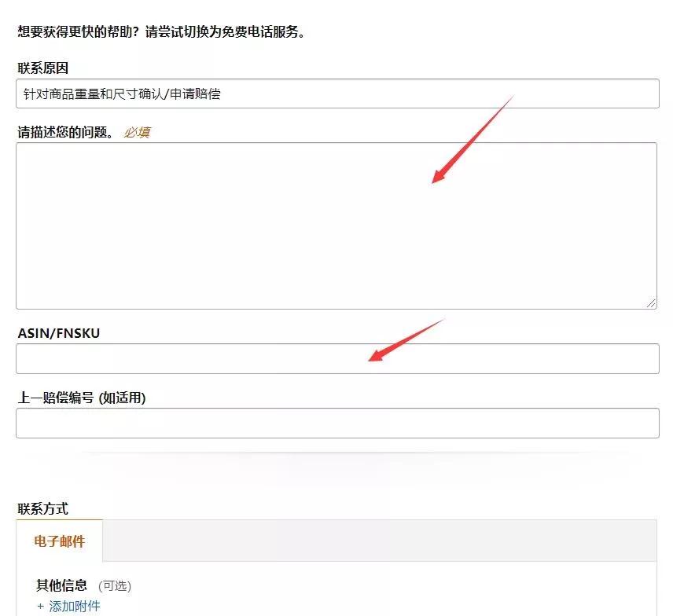The width and height of the screenshot is (673, 616).
Task: Click the + 添加附件 link
Action: point(68,606)
